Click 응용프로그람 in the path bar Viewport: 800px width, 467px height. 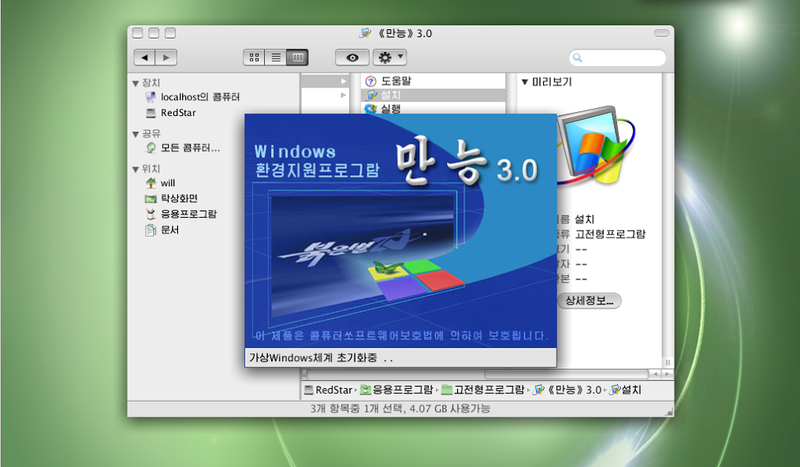pos(403,390)
